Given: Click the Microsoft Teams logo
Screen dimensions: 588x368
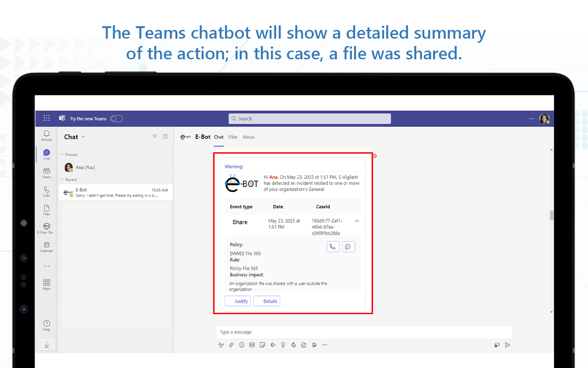Looking at the screenshot, I should click(x=62, y=118).
